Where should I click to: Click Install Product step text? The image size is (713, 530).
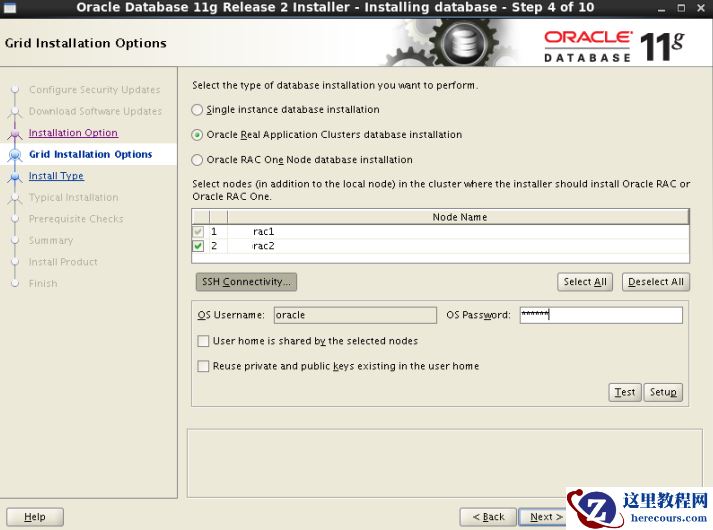point(63,262)
